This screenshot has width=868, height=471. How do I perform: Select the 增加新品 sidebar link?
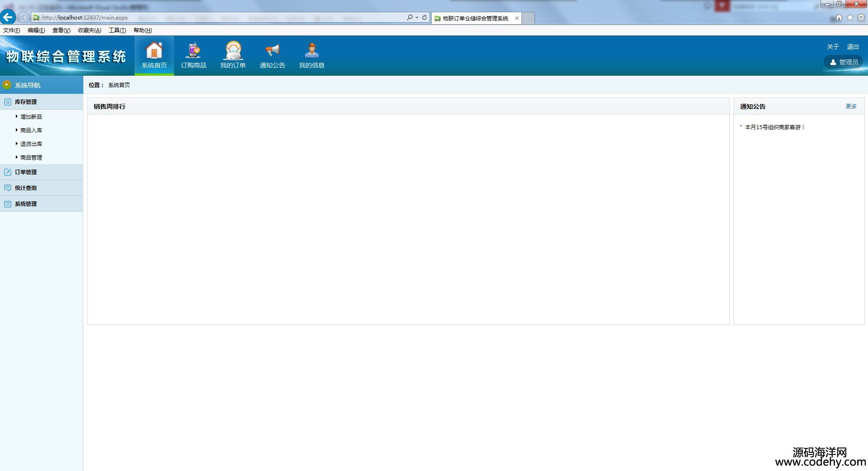(31, 117)
